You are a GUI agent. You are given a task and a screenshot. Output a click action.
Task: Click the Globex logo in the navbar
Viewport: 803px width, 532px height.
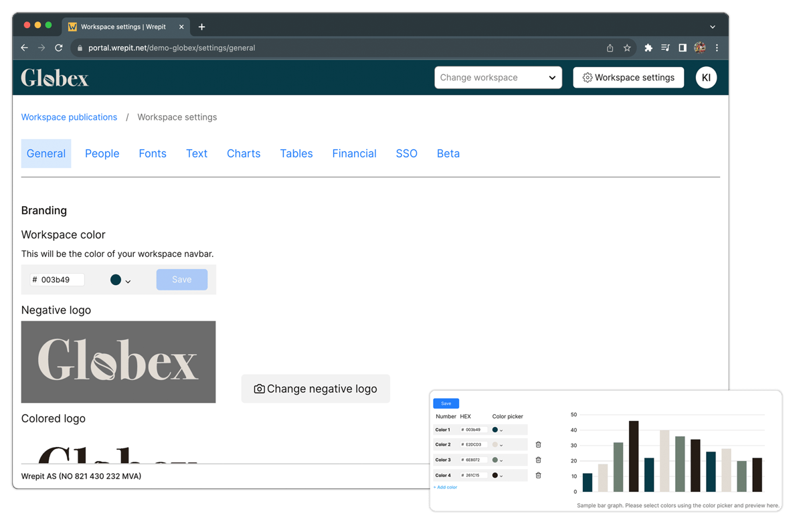[54, 78]
